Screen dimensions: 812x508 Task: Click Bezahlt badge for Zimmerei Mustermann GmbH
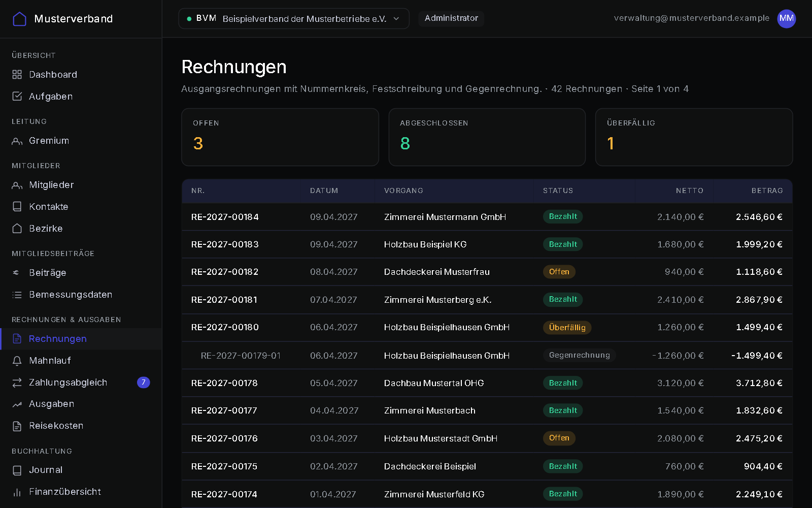563,216
